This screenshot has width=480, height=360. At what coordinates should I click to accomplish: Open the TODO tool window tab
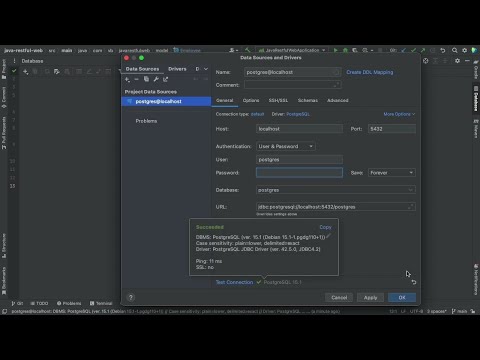click(x=39, y=303)
